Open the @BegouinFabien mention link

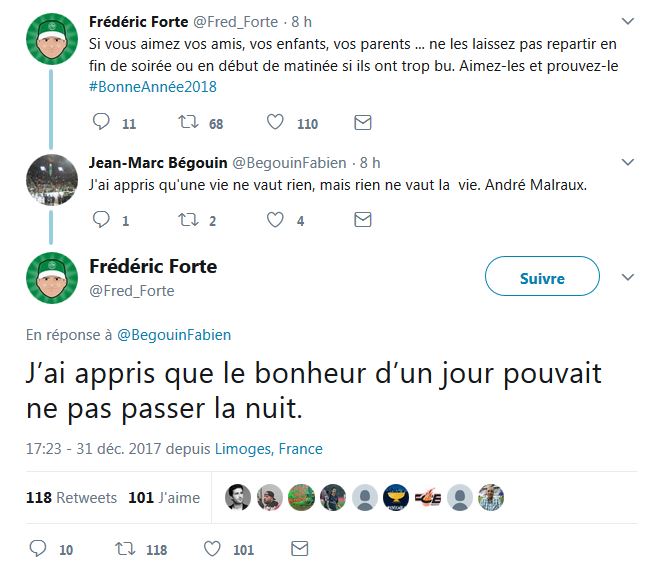[173, 335]
